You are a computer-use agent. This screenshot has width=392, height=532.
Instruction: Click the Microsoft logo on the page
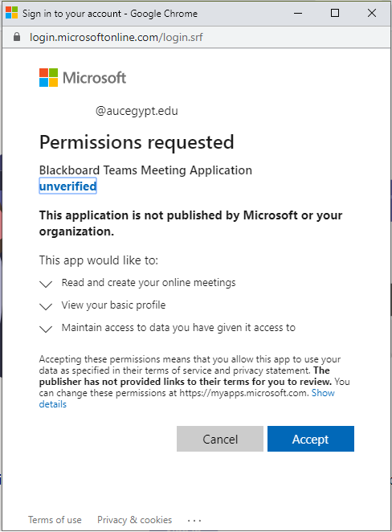click(x=83, y=78)
